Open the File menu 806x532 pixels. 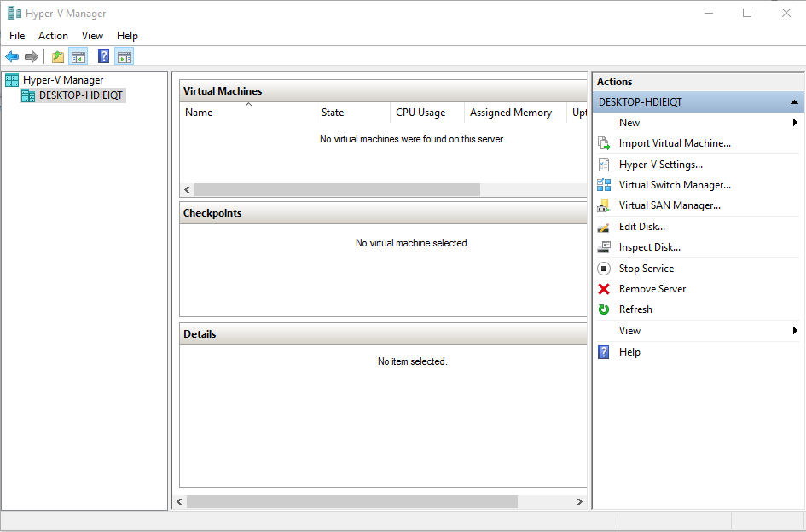click(x=17, y=36)
